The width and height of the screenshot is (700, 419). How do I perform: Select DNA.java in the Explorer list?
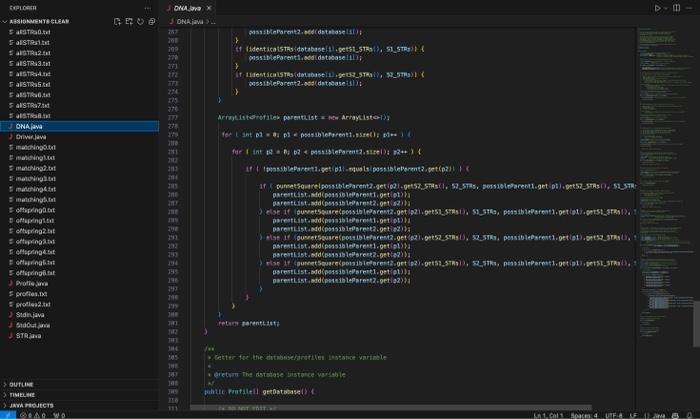pyautogui.click(x=79, y=126)
